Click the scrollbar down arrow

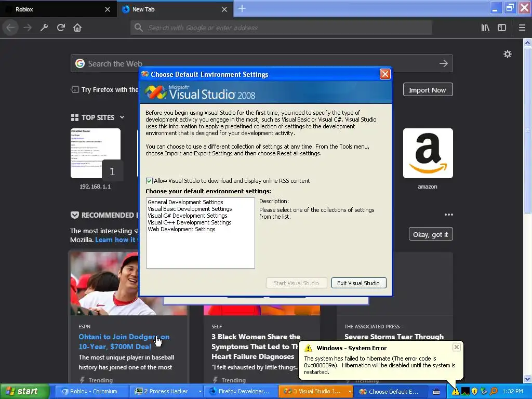[x=527, y=379]
